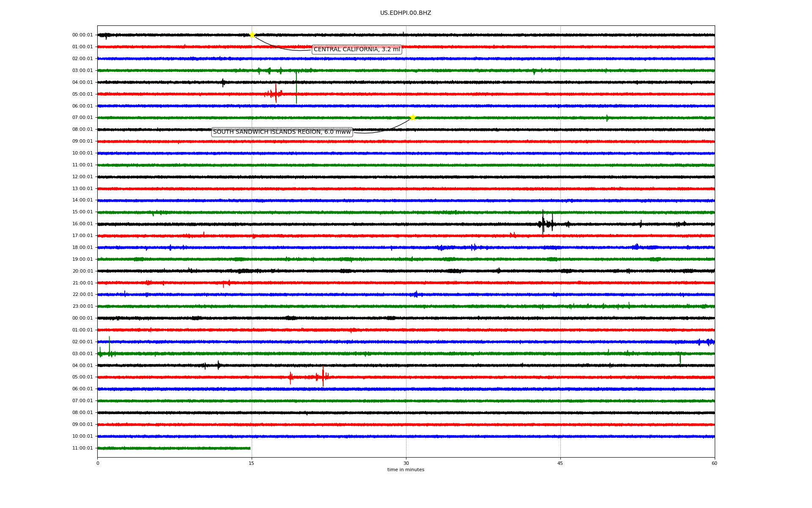The image size is (812, 508).
Task: Click the red event spike on the second 05:00:01 trace
Action: [x=323, y=376]
